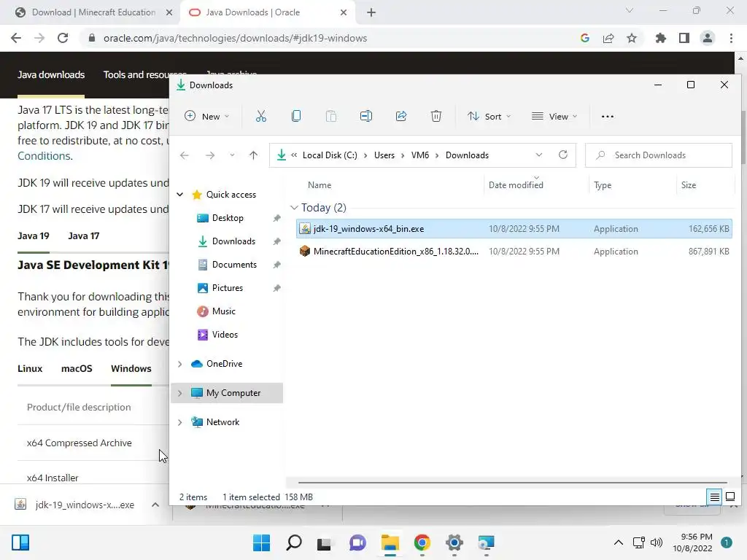
Task: Click the Google icon in the address bar
Action: 585,38
